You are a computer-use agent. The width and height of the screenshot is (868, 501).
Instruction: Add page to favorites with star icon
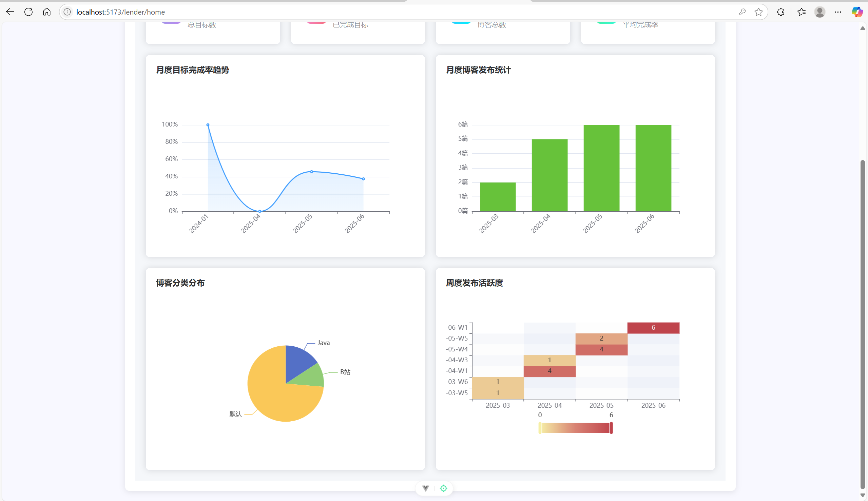coord(758,12)
